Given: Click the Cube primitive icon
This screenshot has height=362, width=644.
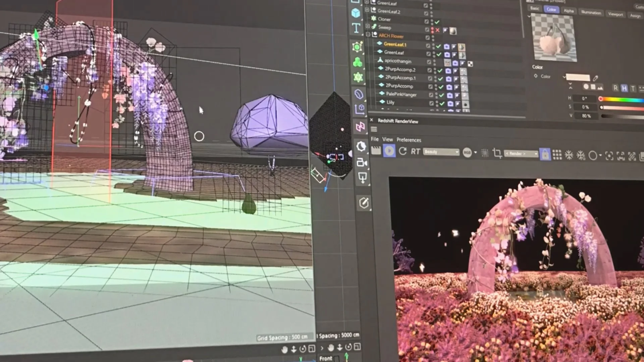Looking at the screenshot, I should pos(356,13).
